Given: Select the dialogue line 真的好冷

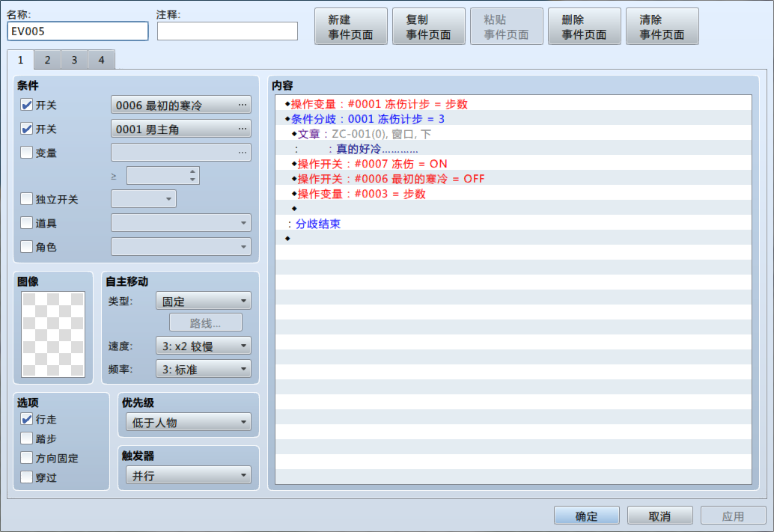Looking at the screenshot, I should click(x=514, y=149).
